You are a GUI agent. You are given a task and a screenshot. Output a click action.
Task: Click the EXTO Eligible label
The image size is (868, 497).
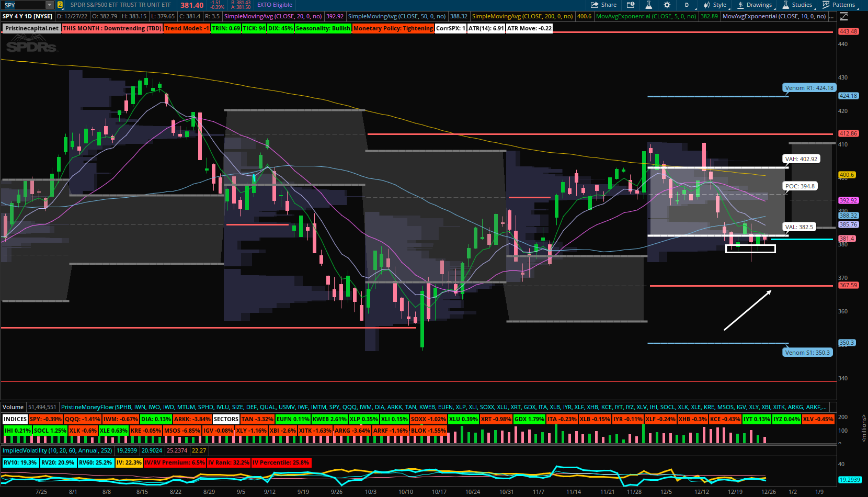tap(275, 5)
